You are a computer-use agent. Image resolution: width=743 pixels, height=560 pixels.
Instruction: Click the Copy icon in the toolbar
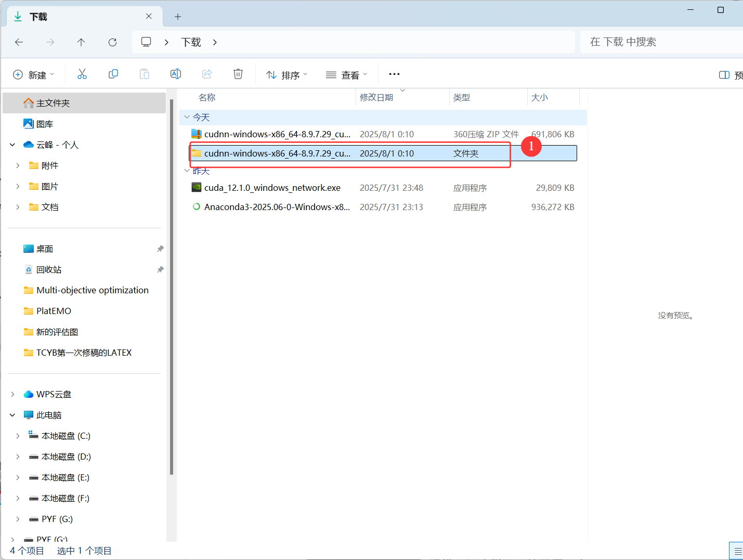coord(113,74)
